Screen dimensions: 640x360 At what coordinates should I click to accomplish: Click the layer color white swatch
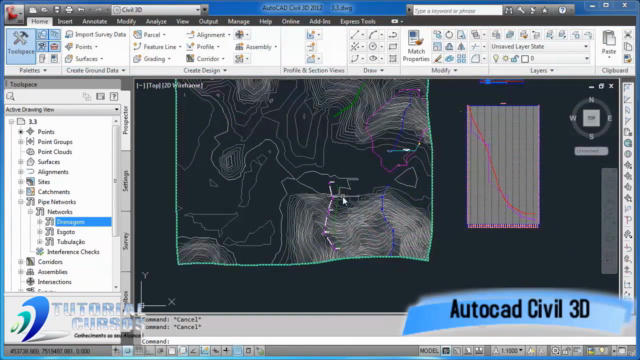525,59
